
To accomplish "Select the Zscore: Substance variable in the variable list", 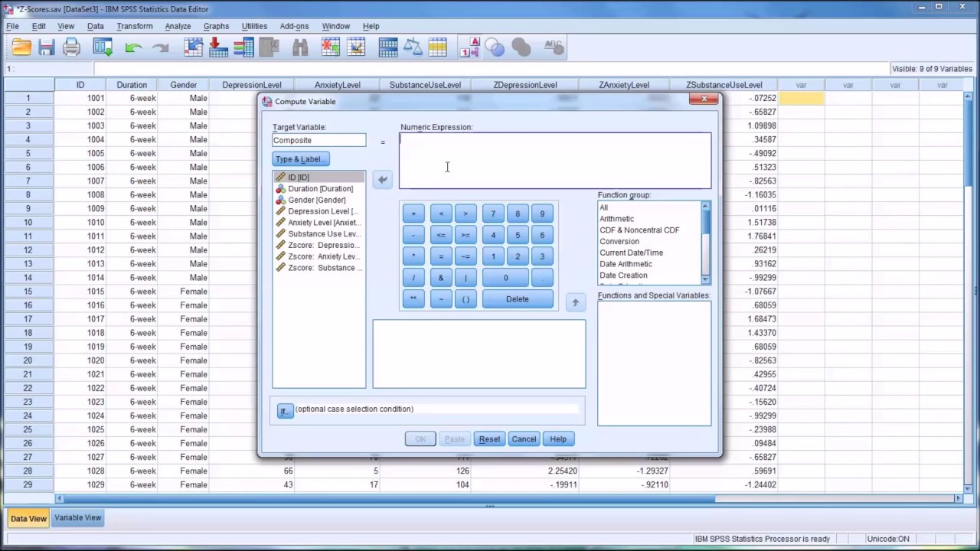I will click(x=319, y=268).
